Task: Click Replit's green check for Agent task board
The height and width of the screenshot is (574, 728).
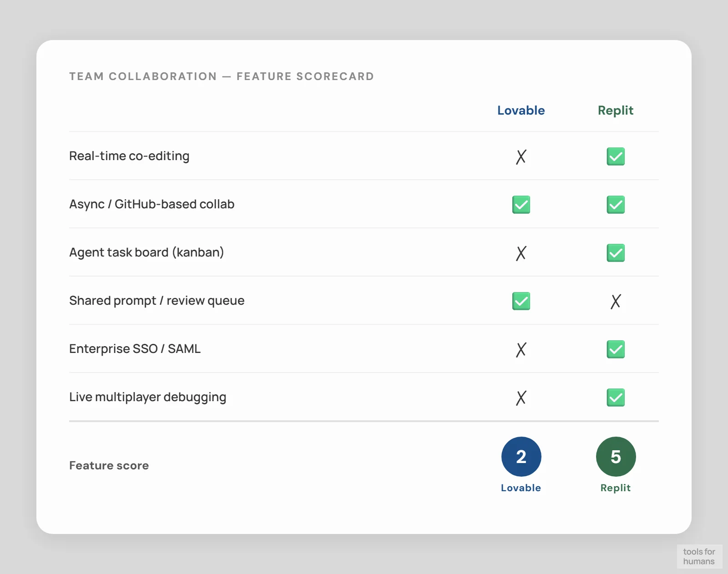Action: tap(616, 253)
